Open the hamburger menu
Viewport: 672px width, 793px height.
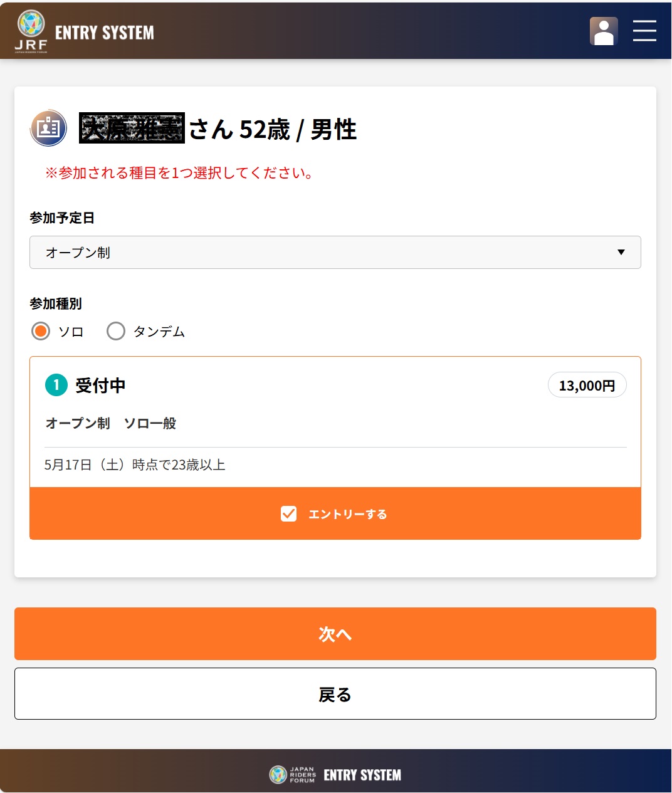click(x=644, y=31)
